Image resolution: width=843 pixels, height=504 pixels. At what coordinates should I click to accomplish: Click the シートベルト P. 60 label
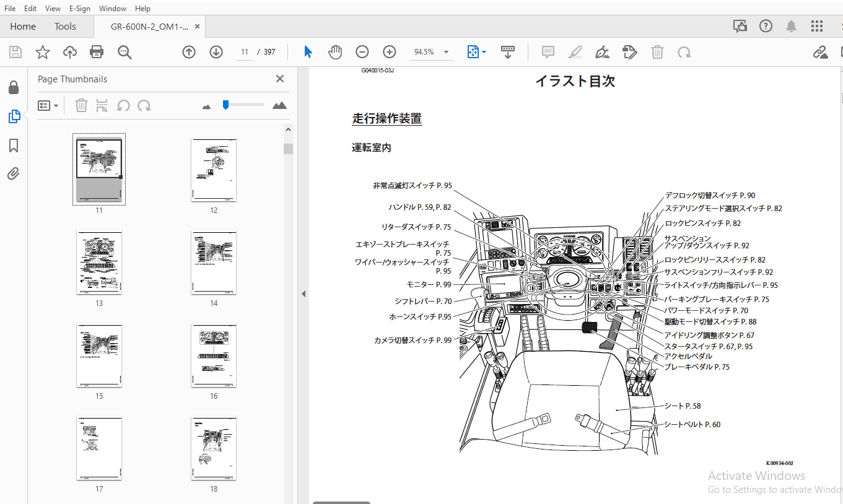coord(692,425)
